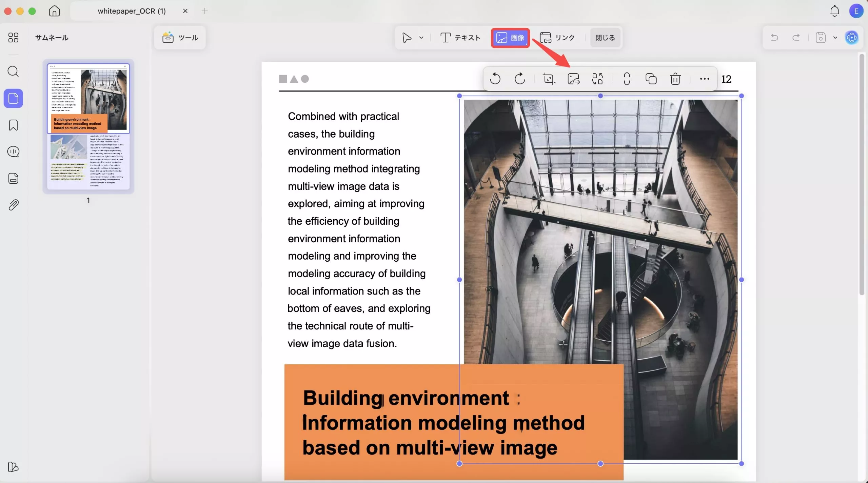
Task: Open the bookmarks panel
Action: click(13, 125)
